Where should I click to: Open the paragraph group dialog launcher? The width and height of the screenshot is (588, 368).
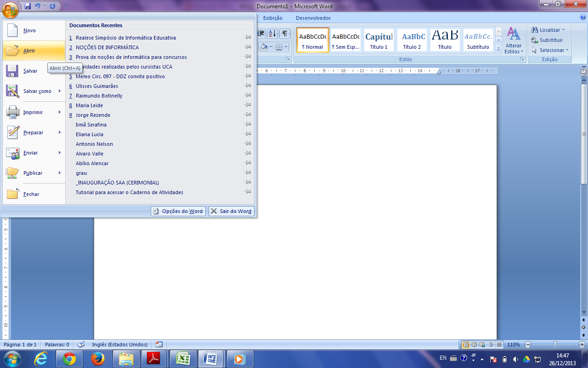tap(288, 59)
